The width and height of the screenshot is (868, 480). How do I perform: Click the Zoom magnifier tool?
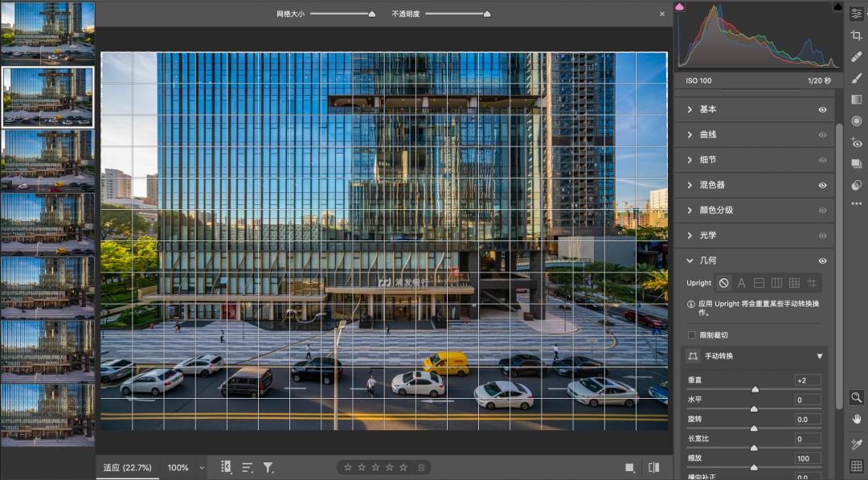pos(856,397)
